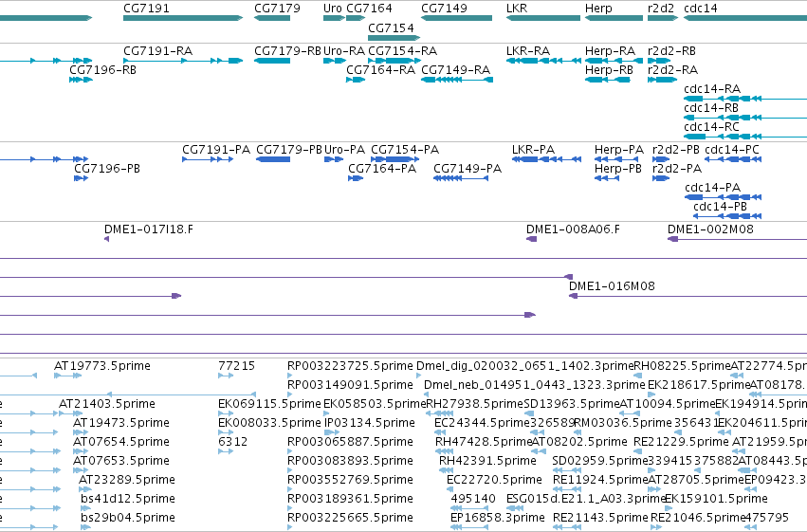Screen dimensions: 807x532
Task: Open the CG7154 gene label
Action: (391, 28)
